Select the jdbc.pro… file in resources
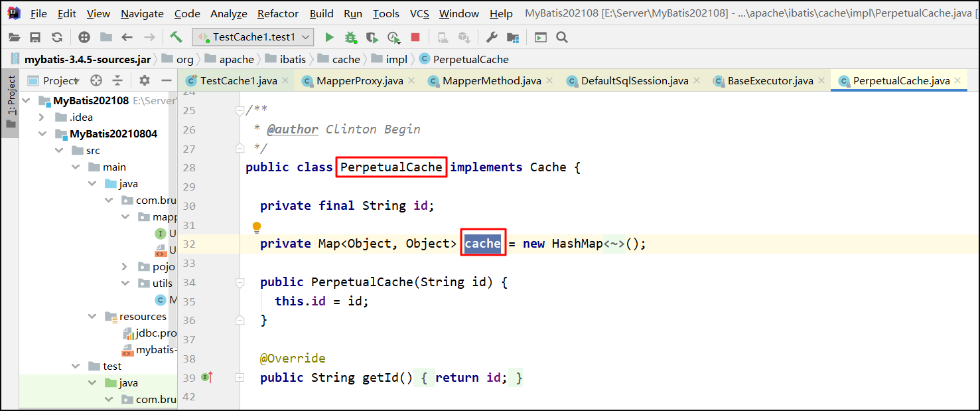Image resolution: width=980 pixels, height=411 pixels. click(149, 333)
